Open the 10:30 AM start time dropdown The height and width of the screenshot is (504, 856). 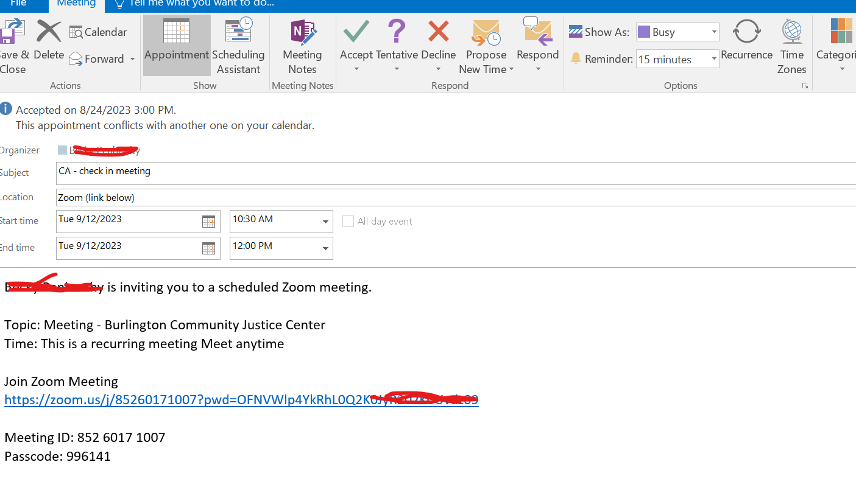click(x=325, y=222)
